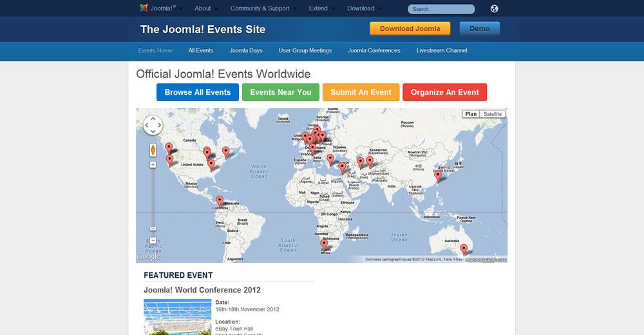The height and width of the screenshot is (335, 644).
Task: Select the marker near Greece, south of Italy
Action: (x=330, y=160)
